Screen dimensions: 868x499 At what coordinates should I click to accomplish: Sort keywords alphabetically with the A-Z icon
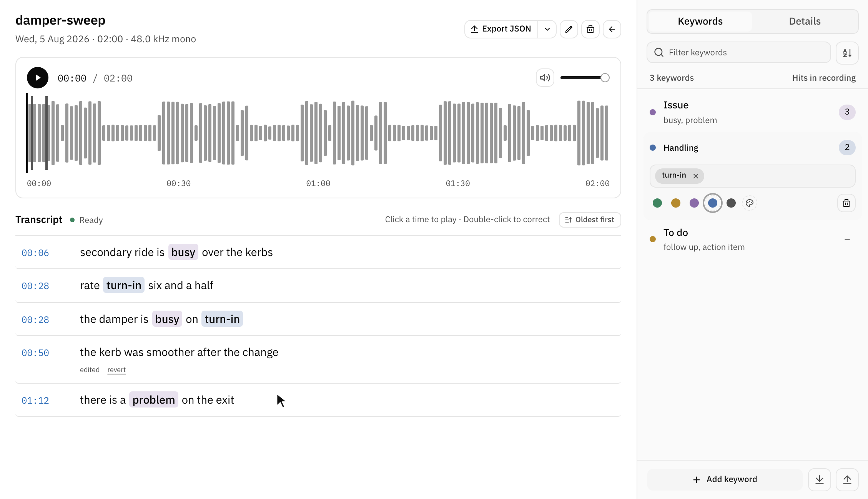pos(847,53)
